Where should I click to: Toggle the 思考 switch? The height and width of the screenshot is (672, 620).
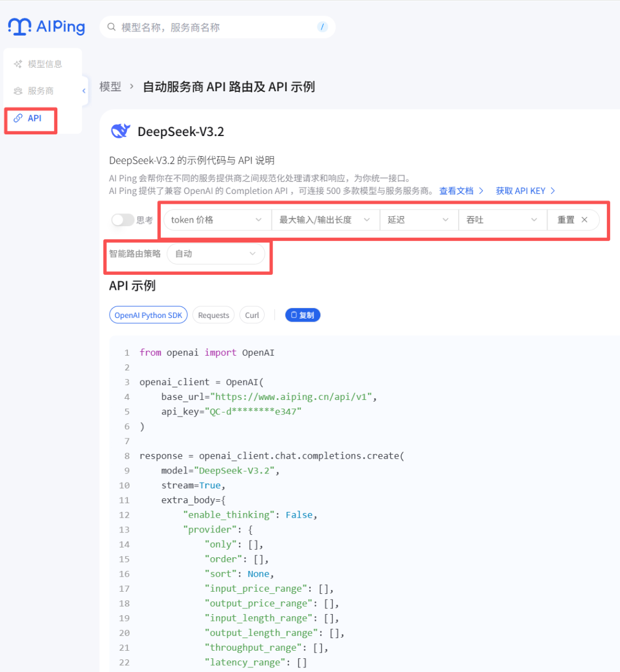[x=123, y=220]
